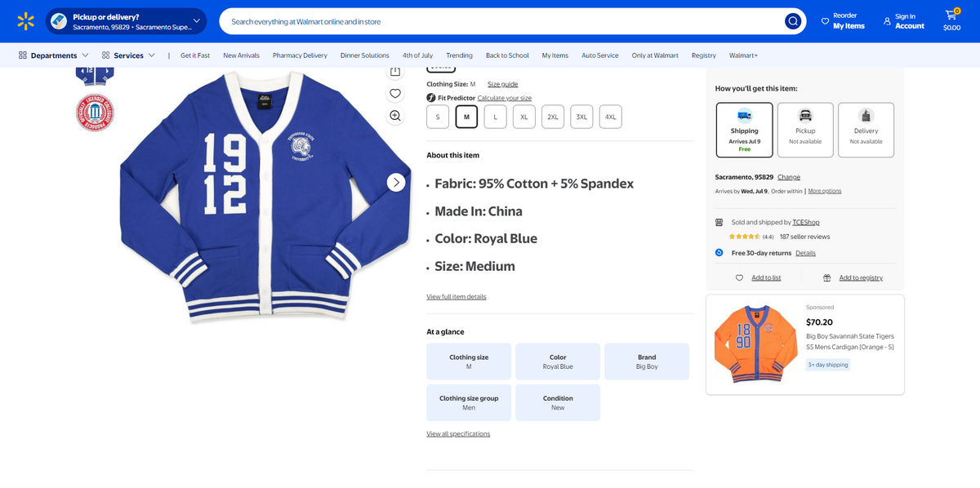Viewport: 980px width, 488px height.
Task: Zoom product image with magnifier icon
Action: coord(395,116)
